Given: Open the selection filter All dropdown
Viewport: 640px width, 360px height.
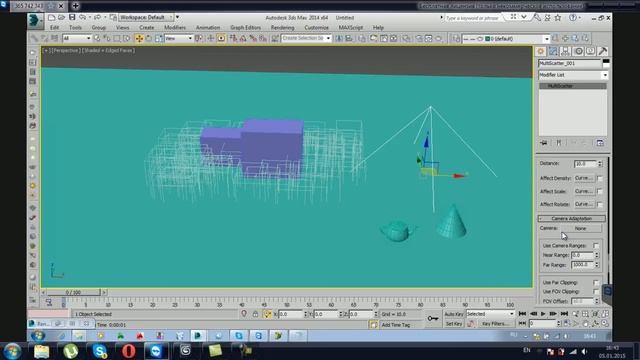Looking at the screenshot, I should point(77,38).
